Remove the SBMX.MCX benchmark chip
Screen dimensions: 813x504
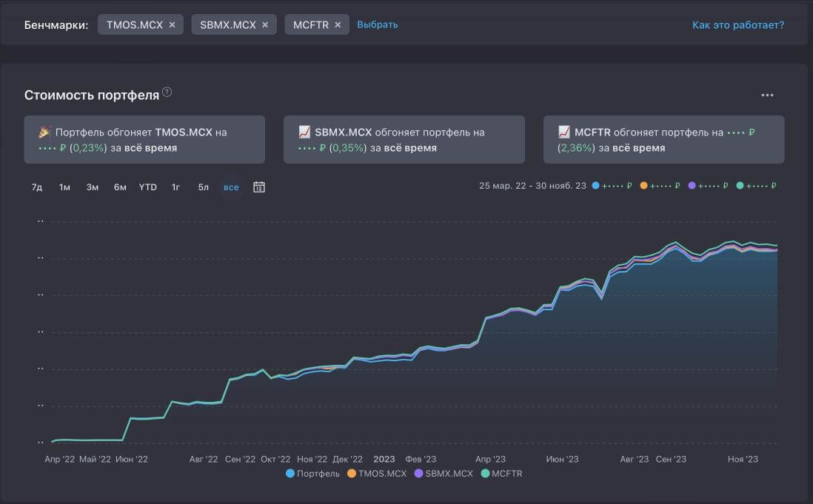coord(265,25)
